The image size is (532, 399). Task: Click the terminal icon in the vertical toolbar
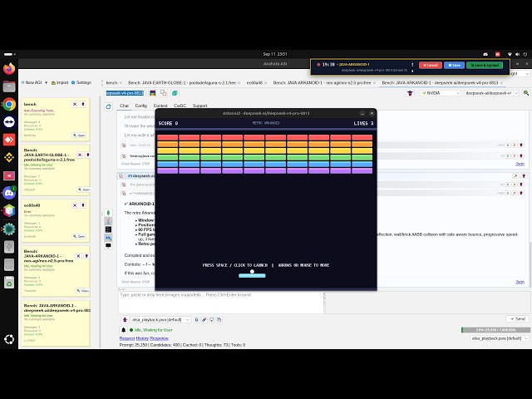click(109, 229)
